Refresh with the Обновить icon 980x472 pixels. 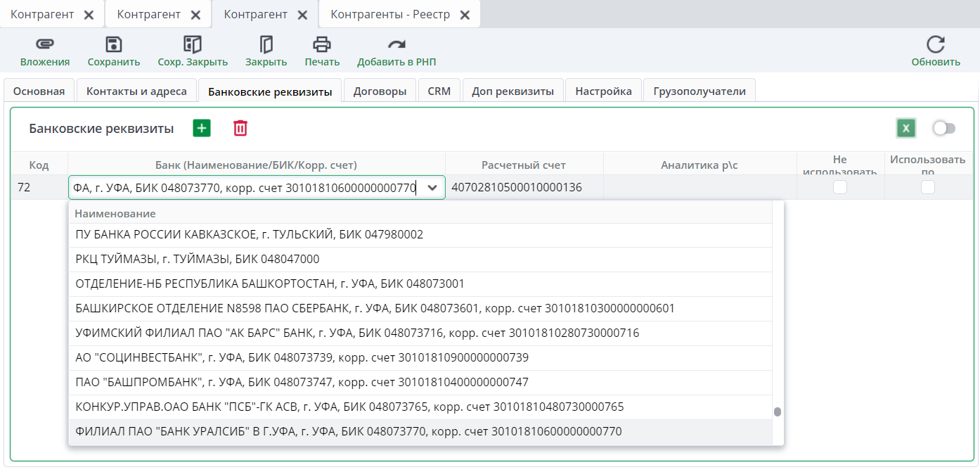pyautogui.click(x=936, y=45)
